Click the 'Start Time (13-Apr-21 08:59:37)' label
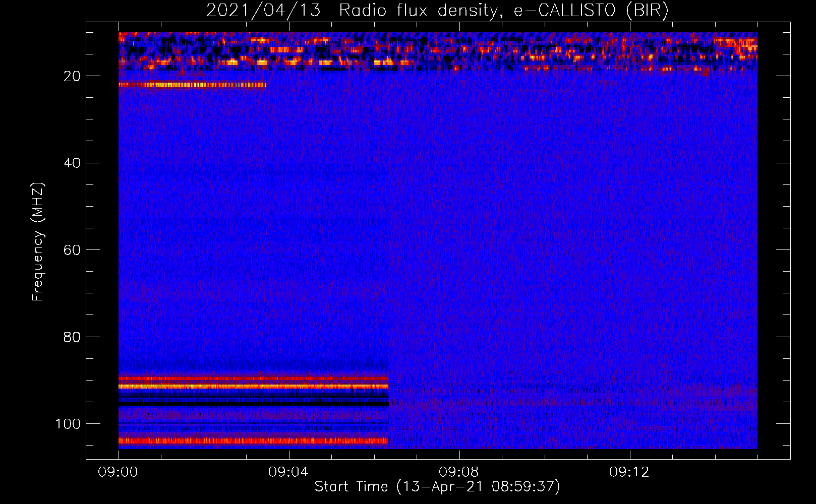Screen dimensions: 816x504 [437, 487]
